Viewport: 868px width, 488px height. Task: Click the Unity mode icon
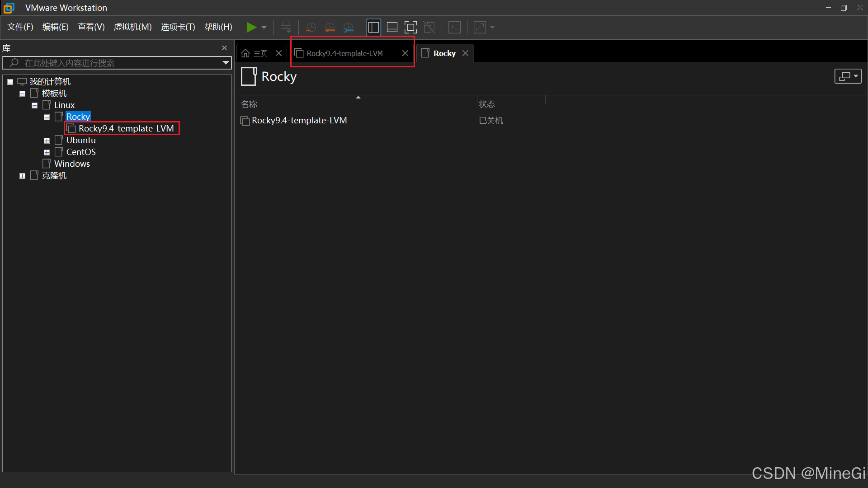tap(429, 28)
